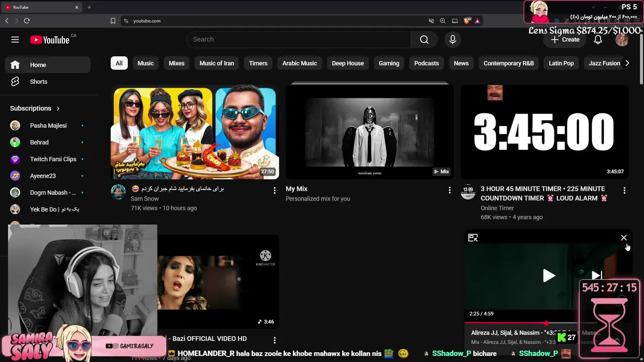
Task: Open the zoom magnifier in the address bar
Action: [x=443, y=21]
